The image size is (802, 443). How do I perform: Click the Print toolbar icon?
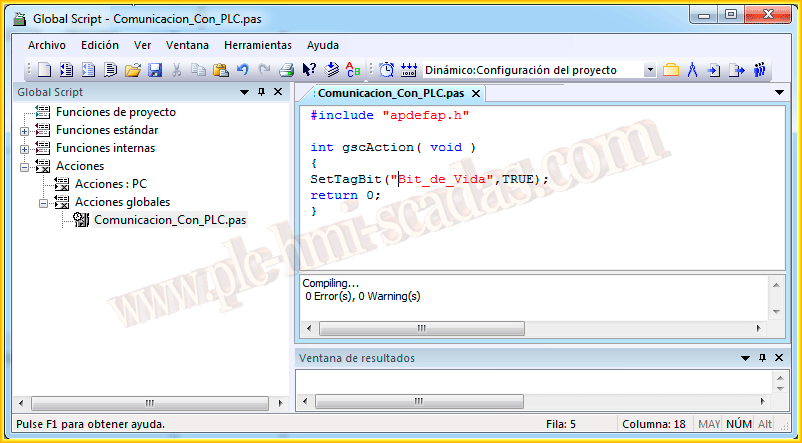[286, 70]
